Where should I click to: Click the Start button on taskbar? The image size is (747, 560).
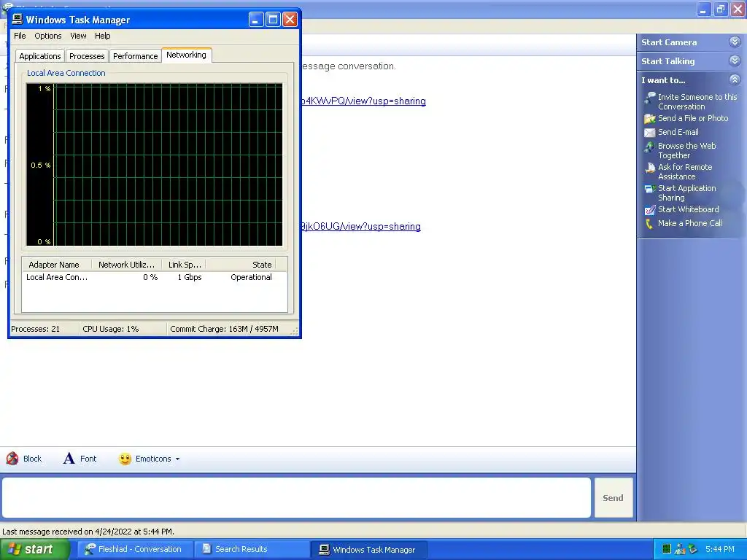pyautogui.click(x=34, y=549)
